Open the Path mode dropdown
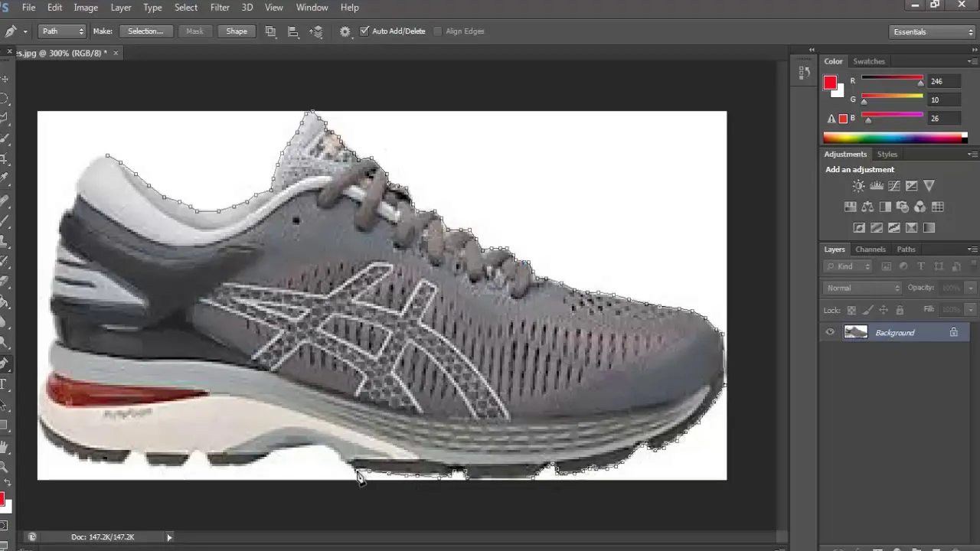This screenshot has height=551, width=980. (62, 31)
